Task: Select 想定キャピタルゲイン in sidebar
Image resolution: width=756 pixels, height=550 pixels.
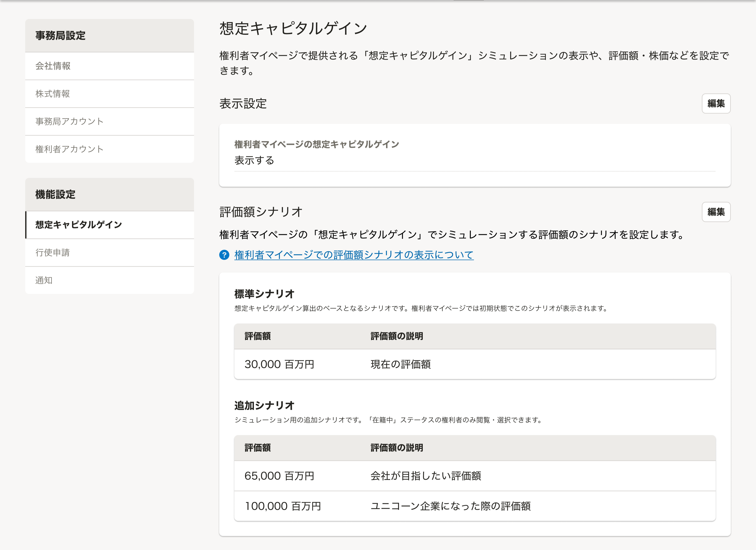Action: 109,225
